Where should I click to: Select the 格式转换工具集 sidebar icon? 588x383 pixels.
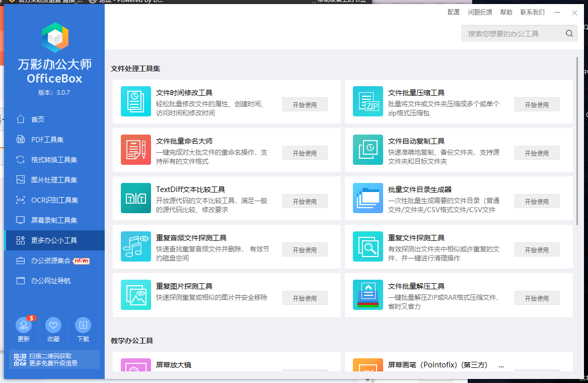(x=21, y=160)
